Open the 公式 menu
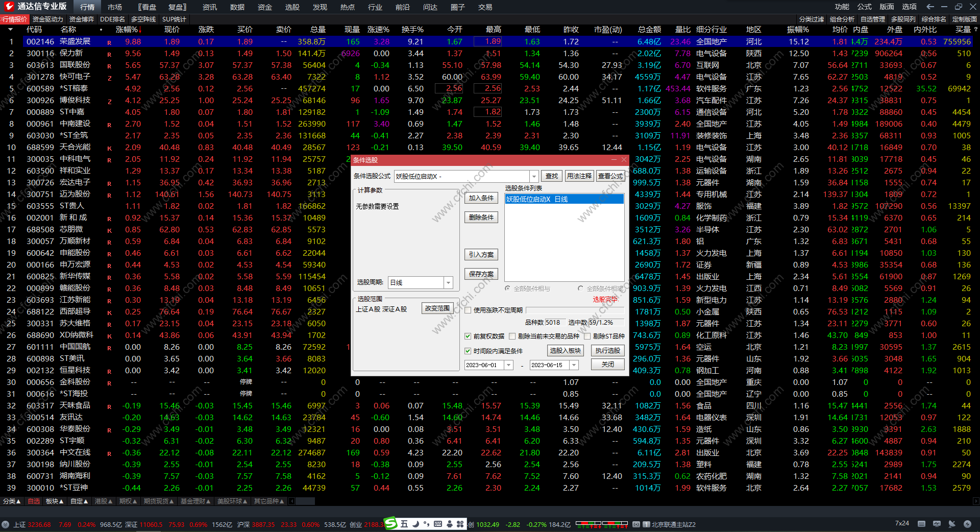Viewport: 980px width, 532px height. [x=864, y=7]
